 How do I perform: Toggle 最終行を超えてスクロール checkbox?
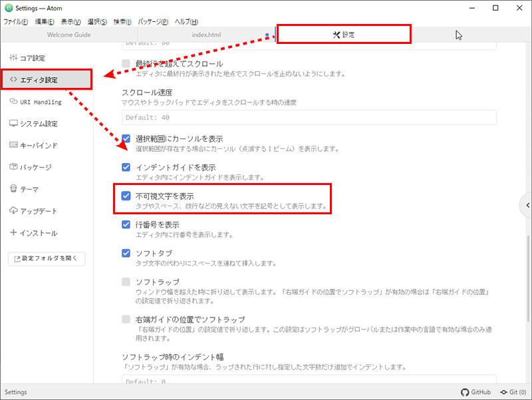tap(126, 63)
